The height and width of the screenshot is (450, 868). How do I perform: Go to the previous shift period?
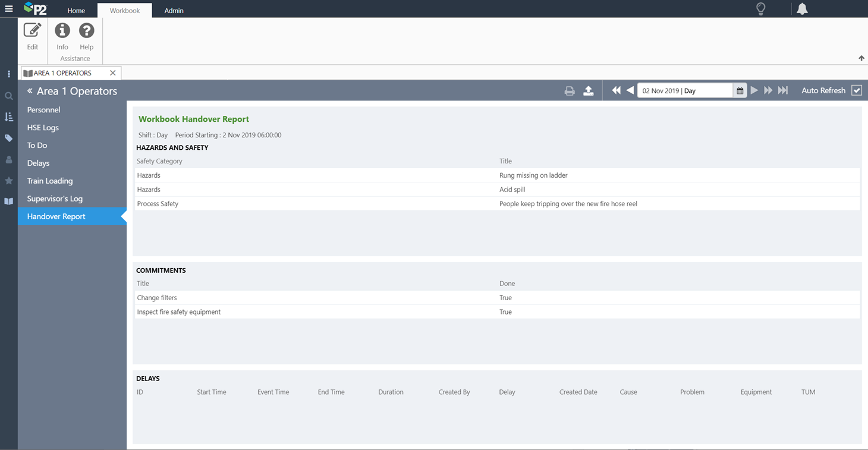coord(630,90)
